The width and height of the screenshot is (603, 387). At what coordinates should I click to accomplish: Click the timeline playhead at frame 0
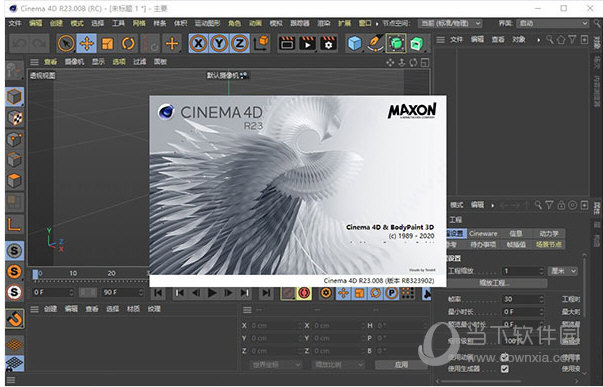coord(35,274)
